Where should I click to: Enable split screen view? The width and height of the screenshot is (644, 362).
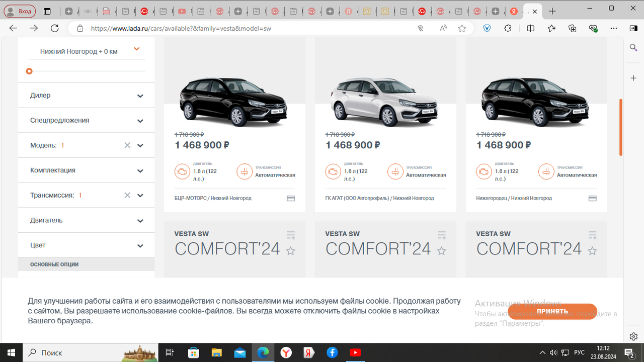[530, 29]
